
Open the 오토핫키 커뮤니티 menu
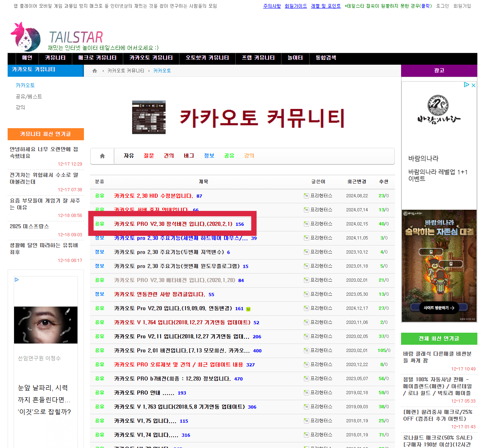pyautogui.click(x=207, y=58)
